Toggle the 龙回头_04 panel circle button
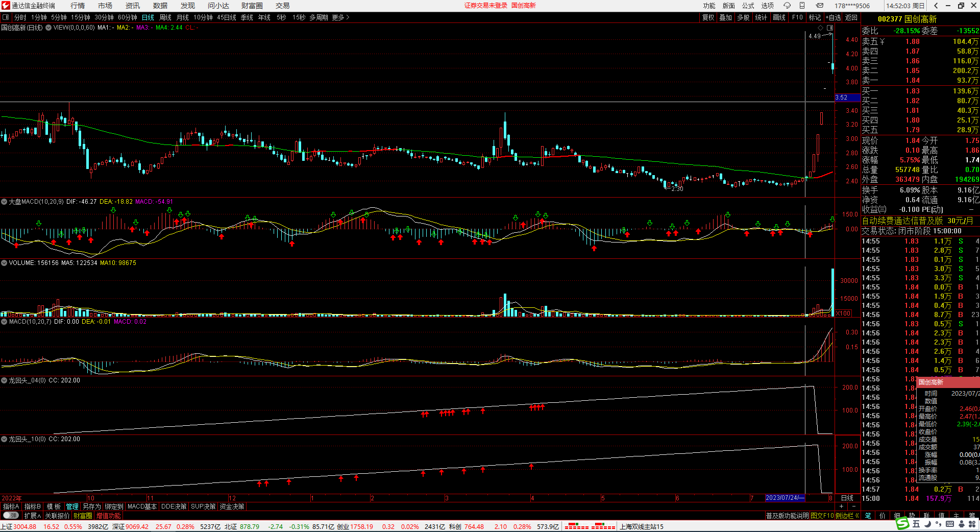The height and width of the screenshot is (532, 980). [x=4, y=380]
